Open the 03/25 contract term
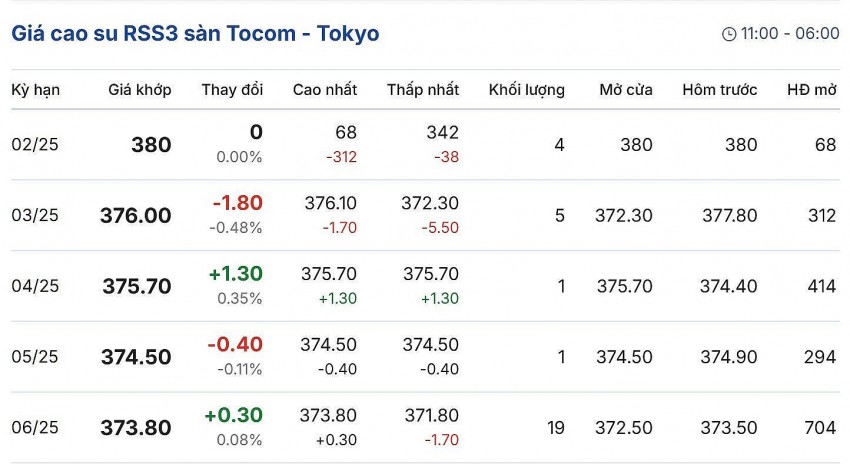 (35, 215)
